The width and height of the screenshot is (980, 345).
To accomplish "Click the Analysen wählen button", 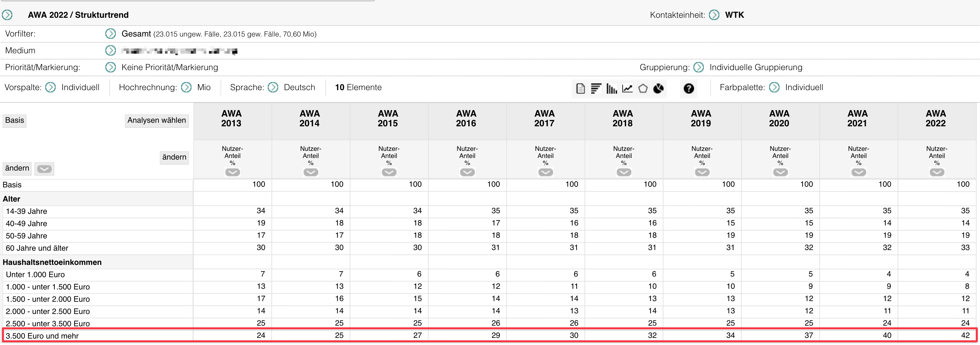I will [157, 120].
